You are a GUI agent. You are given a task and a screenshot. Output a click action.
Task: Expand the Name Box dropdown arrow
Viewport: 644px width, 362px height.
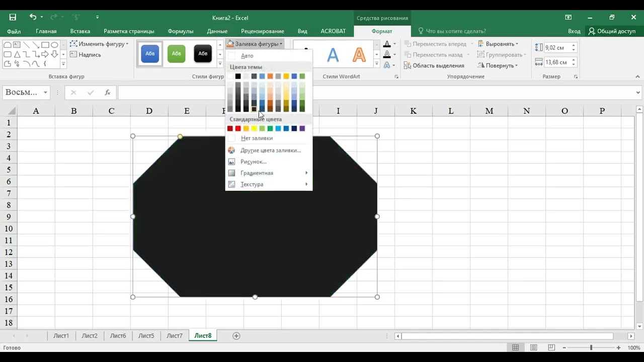(45, 93)
